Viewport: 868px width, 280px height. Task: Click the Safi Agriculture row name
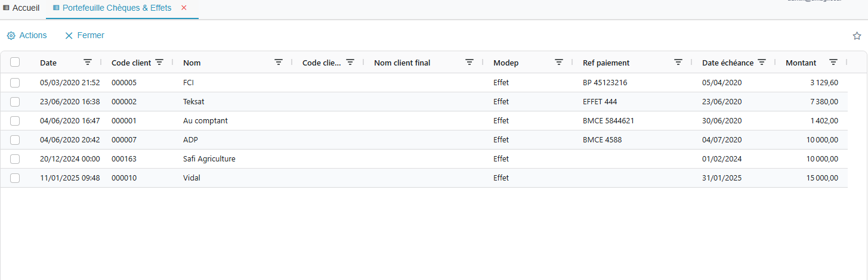click(209, 159)
